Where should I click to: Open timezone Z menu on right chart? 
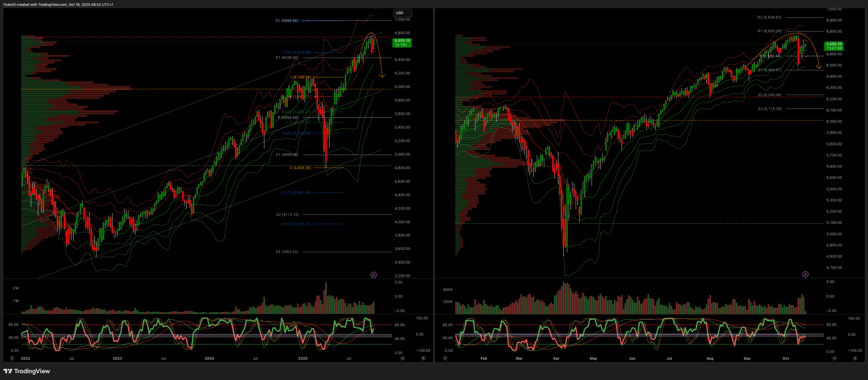point(445,359)
